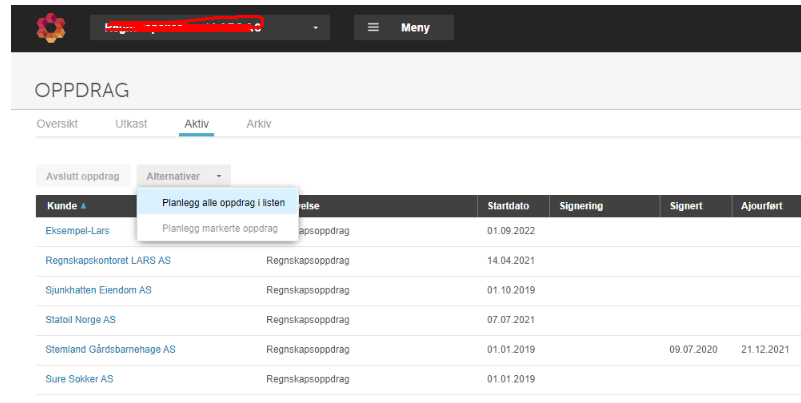Image resolution: width=801 pixels, height=403 pixels.
Task: Open the hamburger Meny icon
Action: click(x=373, y=28)
